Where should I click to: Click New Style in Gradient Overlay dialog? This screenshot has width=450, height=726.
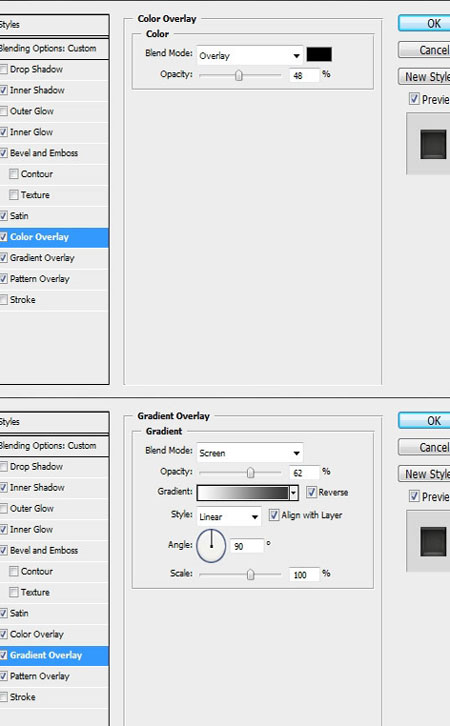(x=424, y=474)
